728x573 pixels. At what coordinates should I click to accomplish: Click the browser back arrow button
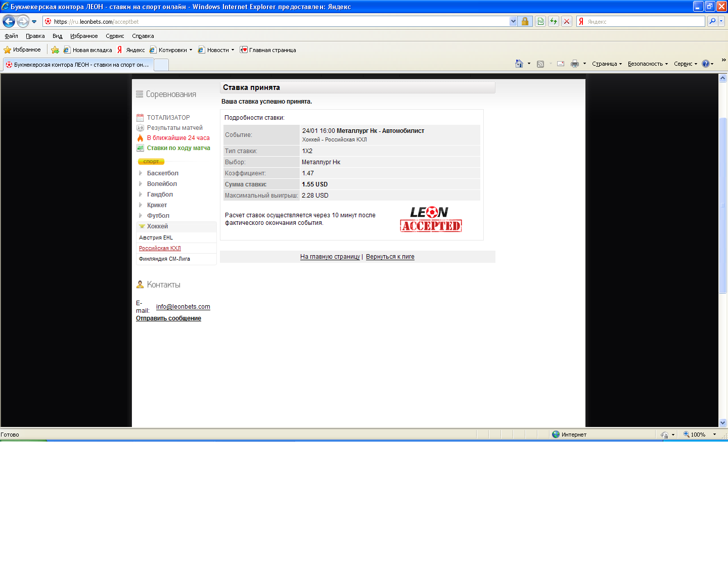(9, 21)
